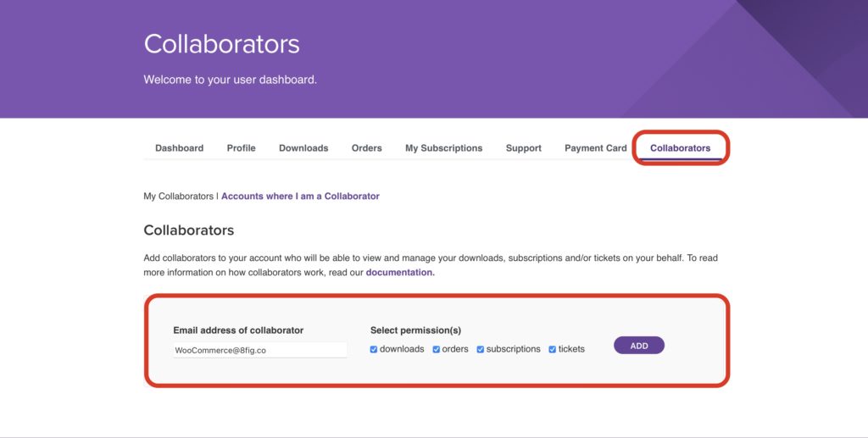Click the Collaborators page title heading

tap(221, 44)
